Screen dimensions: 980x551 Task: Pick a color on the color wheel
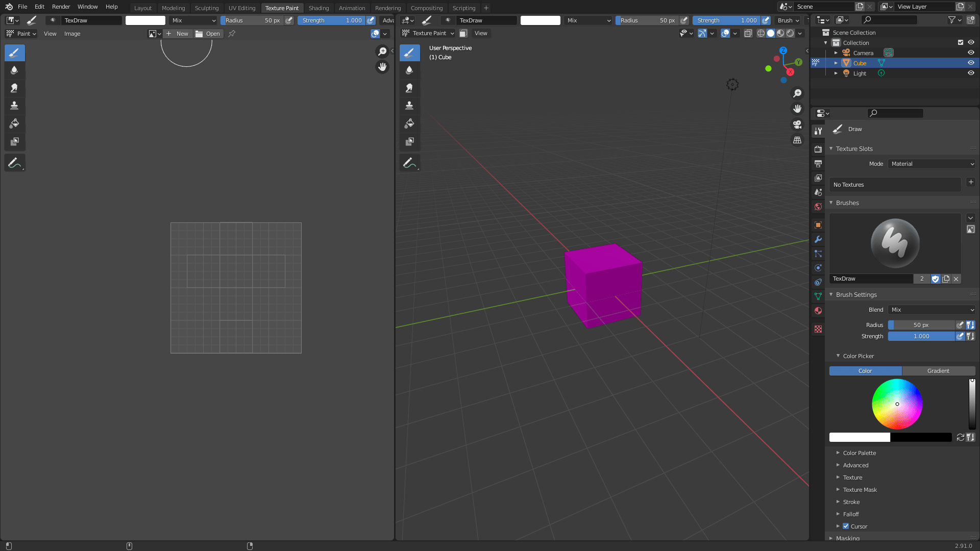(897, 404)
